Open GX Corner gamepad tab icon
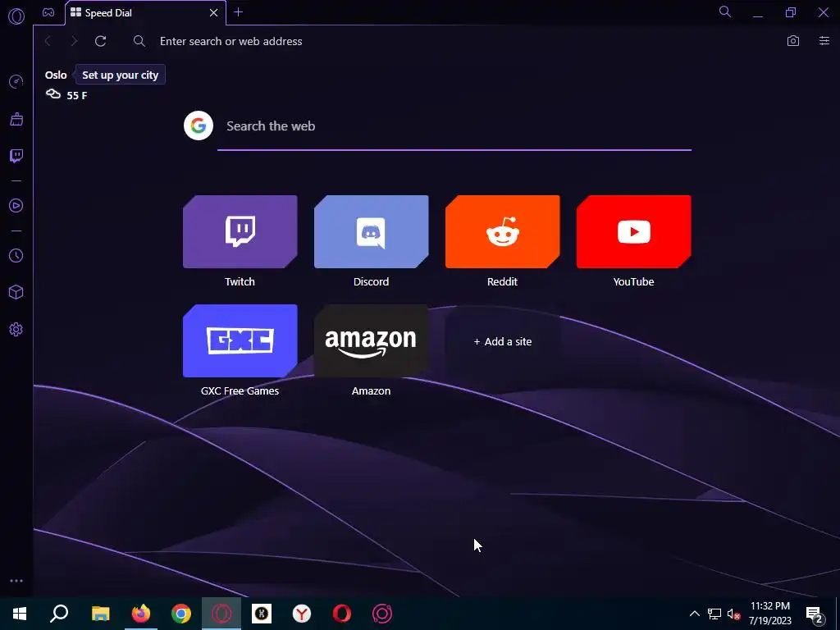This screenshot has width=840, height=630. point(48,12)
